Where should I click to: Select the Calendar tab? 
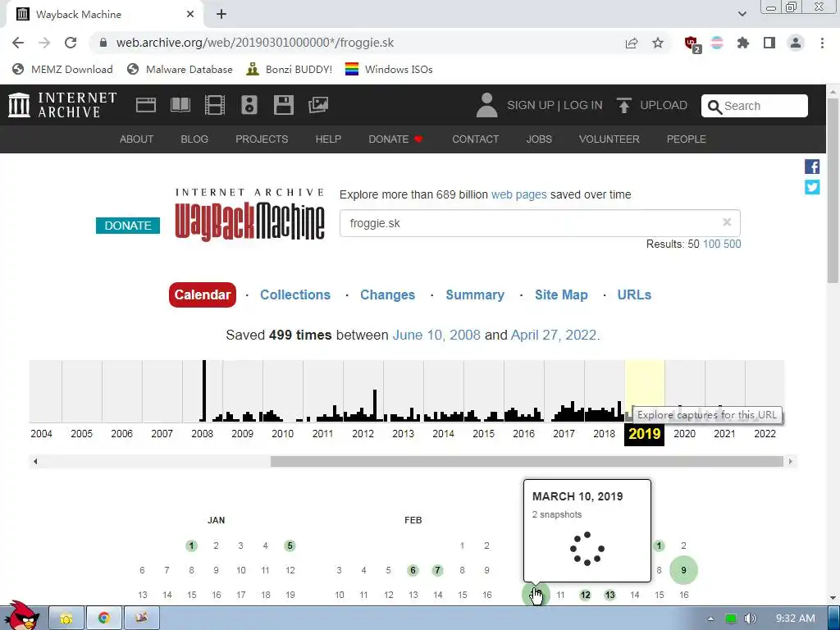tap(202, 294)
